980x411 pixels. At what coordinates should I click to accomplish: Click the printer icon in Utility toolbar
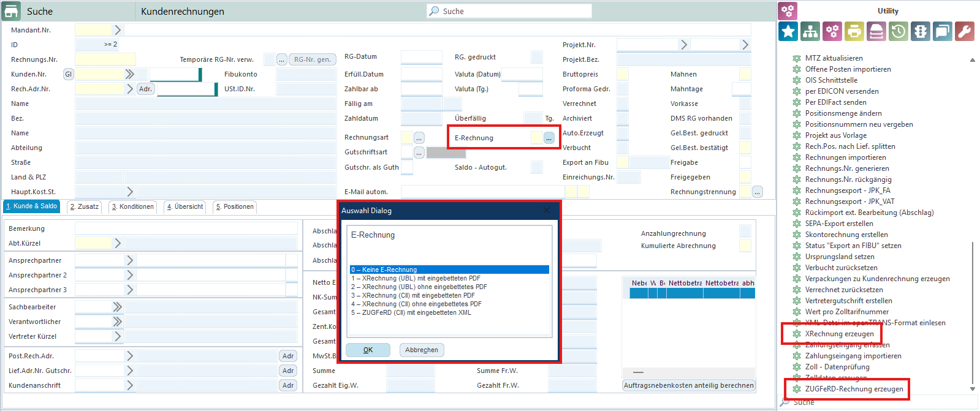(x=854, y=31)
